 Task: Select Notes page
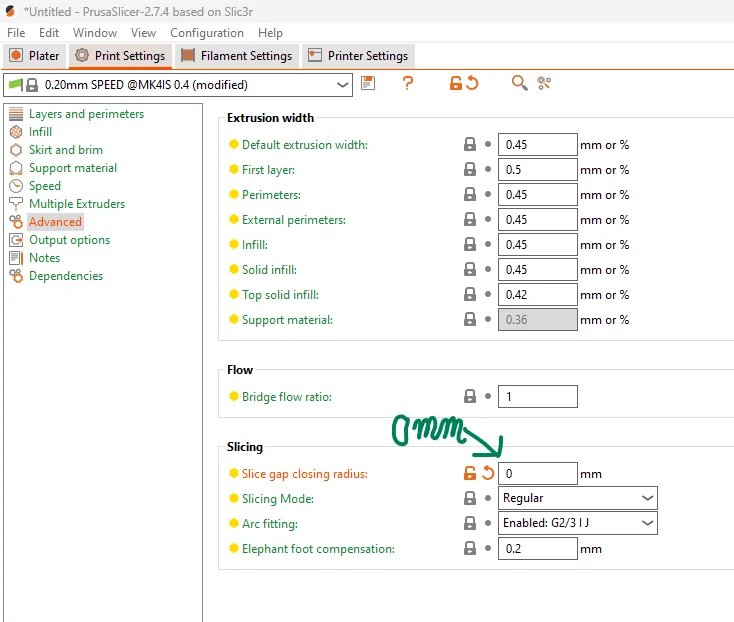click(44, 258)
